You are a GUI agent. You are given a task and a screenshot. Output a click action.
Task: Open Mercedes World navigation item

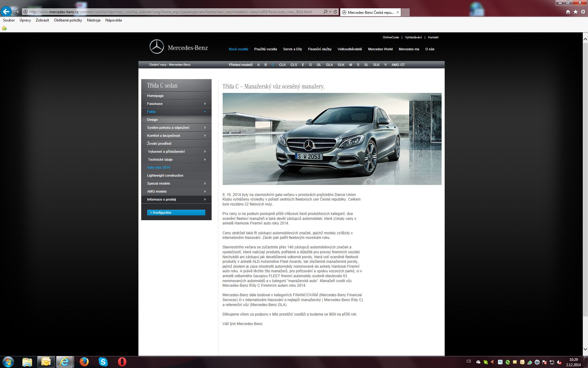pyautogui.click(x=380, y=49)
